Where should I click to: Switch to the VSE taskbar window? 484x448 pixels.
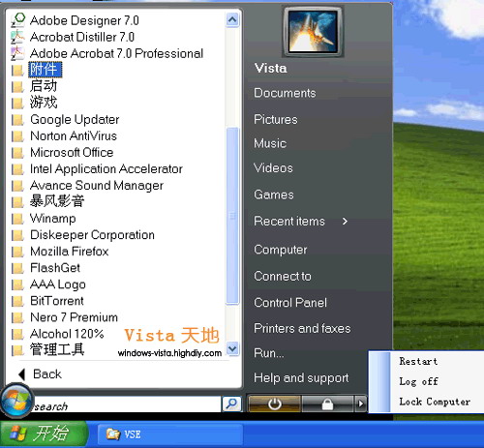tap(169, 434)
